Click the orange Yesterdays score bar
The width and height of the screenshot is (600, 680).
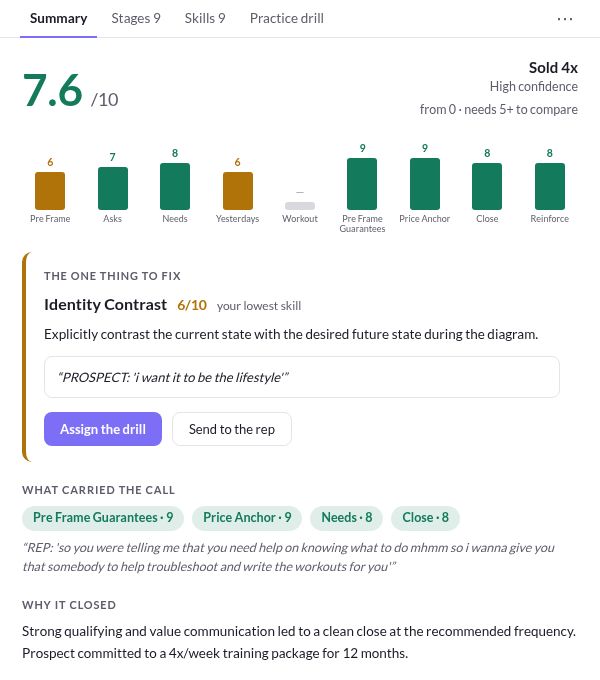(x=238, y=191)
